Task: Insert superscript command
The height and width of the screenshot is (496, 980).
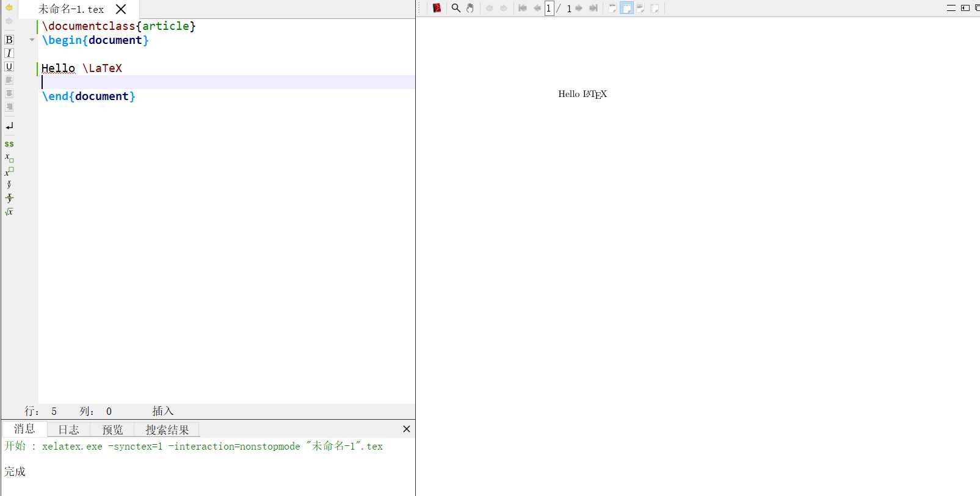Action: point(9,171)
